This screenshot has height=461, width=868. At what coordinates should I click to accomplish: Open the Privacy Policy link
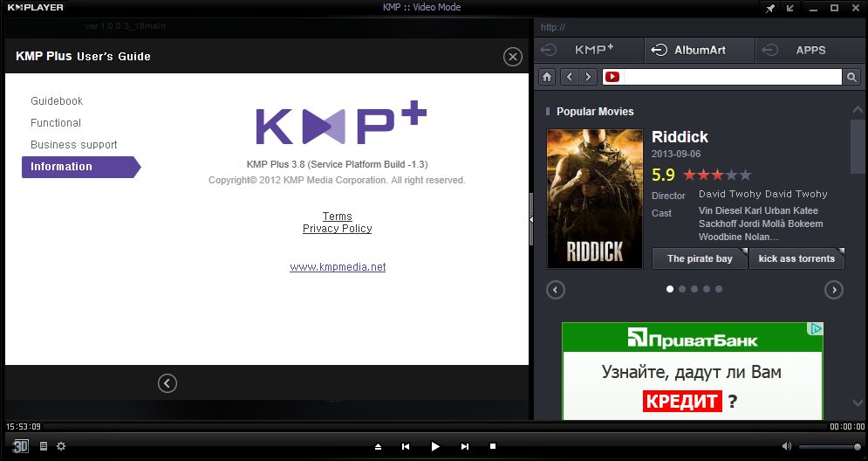pos(337,228)
